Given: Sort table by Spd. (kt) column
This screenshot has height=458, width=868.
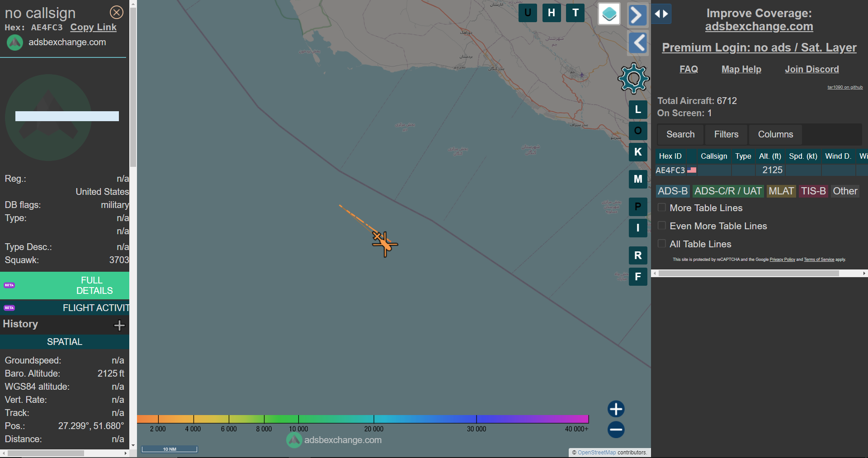Looking at the screenshot, I should coord(803,156).
